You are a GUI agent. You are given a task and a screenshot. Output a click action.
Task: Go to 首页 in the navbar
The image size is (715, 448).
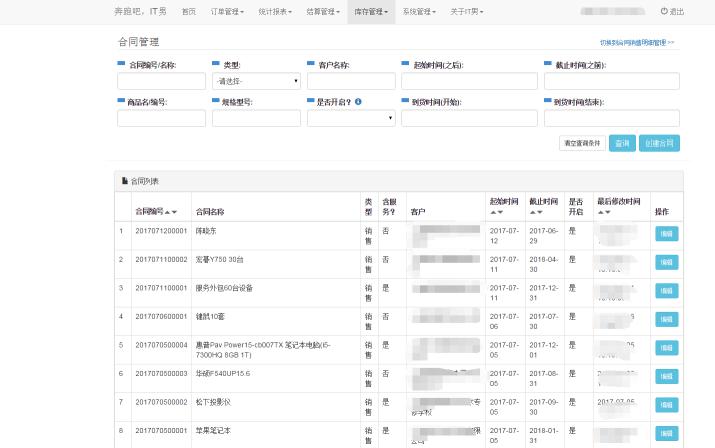(x=188, y=11)
